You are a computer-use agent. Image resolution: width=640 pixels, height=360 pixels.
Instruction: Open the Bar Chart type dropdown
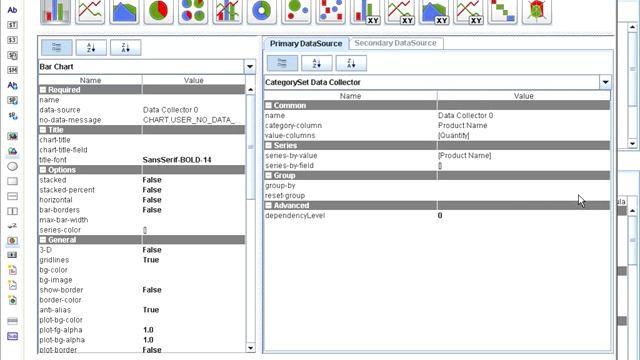coord(249,67)
